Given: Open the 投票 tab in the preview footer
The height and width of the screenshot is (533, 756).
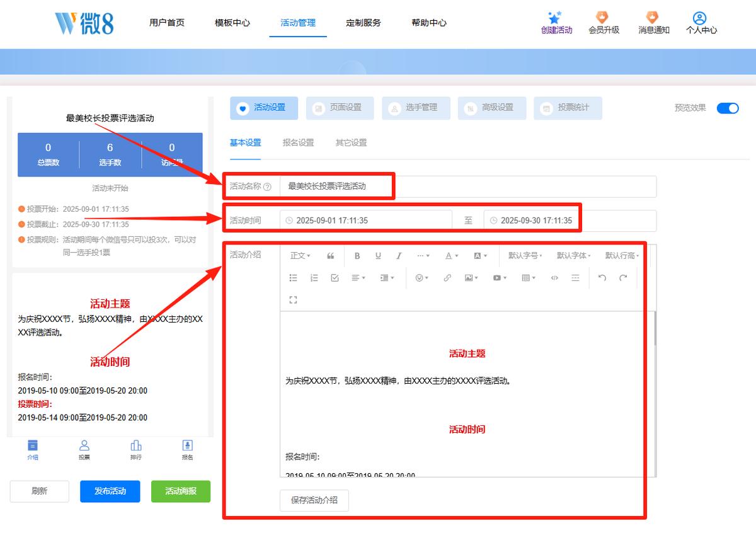Looking at the screenshot, I should point(84,450).
